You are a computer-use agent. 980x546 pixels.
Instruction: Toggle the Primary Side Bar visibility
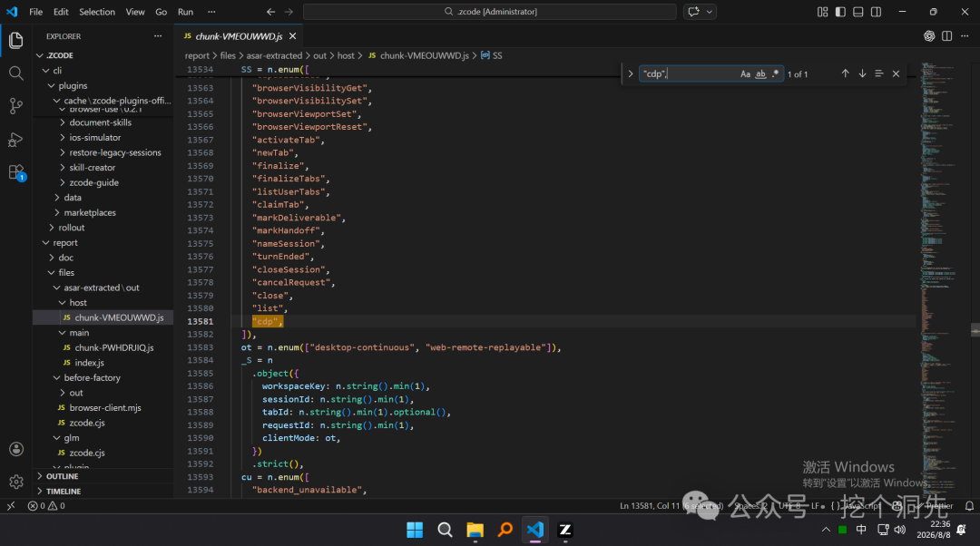[840, 12]
